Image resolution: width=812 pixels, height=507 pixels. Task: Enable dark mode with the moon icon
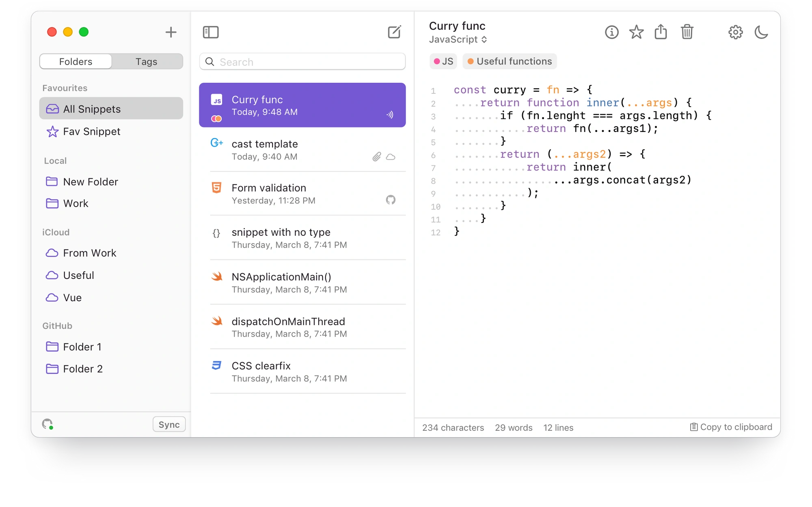click(x=762, y=32)
